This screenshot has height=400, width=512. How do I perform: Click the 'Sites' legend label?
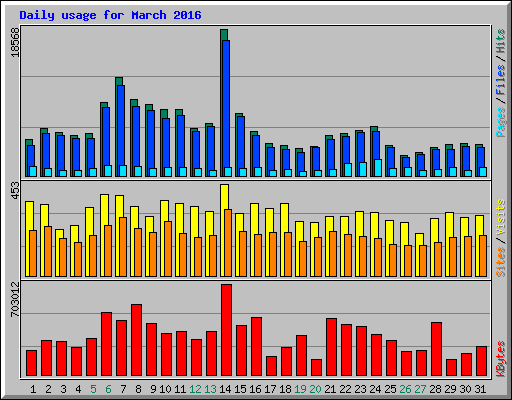(501, 262)
